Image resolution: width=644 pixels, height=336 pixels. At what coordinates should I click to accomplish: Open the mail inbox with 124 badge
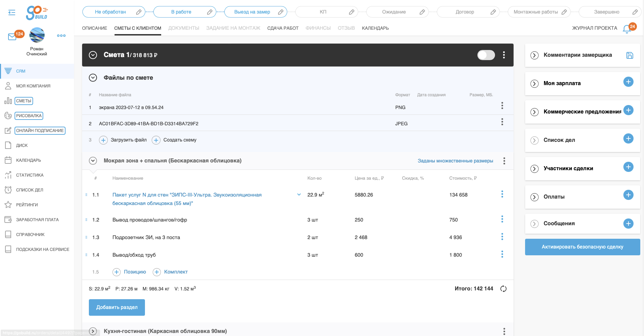click(12, 36)
